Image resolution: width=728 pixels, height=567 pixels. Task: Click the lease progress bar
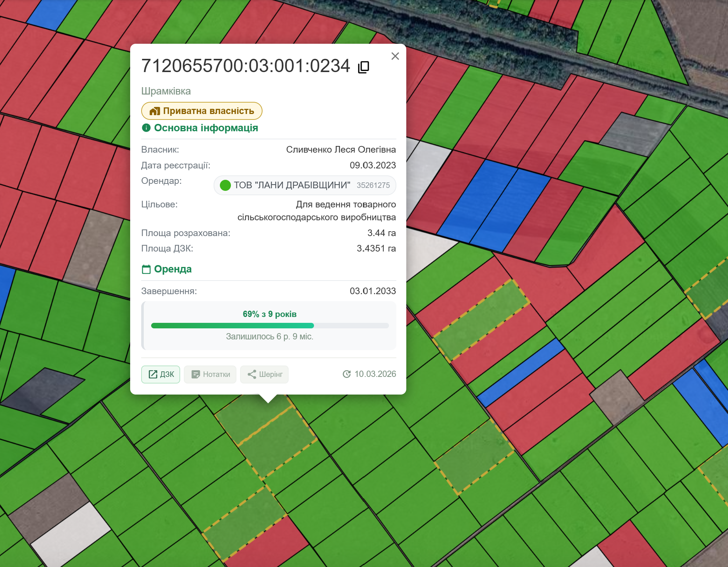270,325
